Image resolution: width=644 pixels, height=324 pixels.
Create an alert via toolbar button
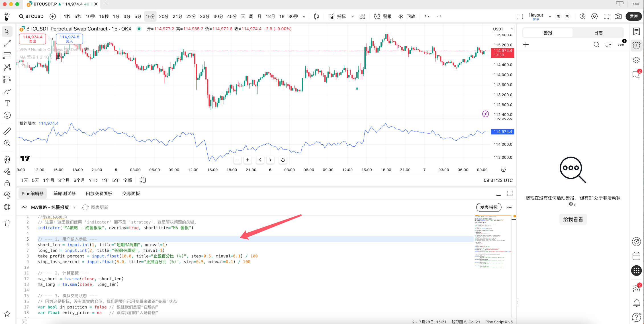tap(383, 17)
